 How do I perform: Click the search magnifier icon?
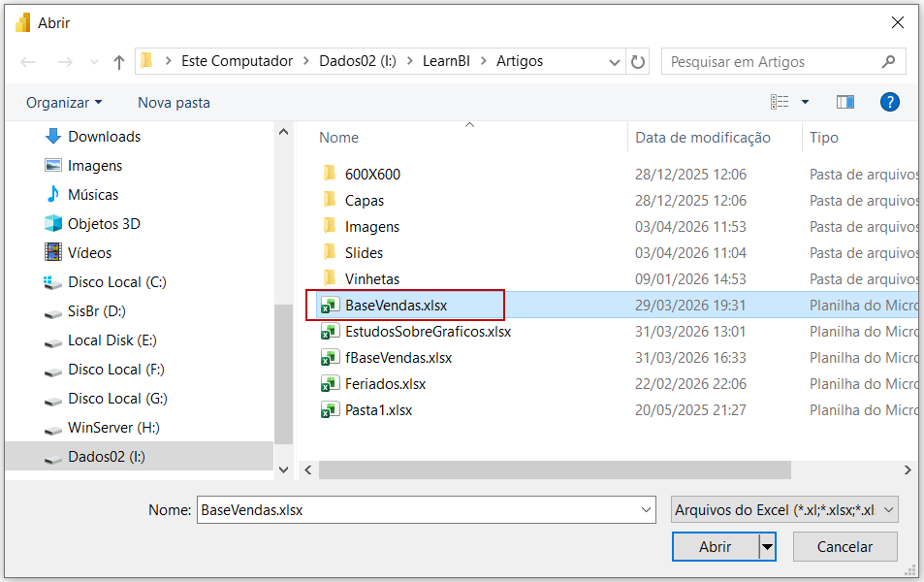888,61
